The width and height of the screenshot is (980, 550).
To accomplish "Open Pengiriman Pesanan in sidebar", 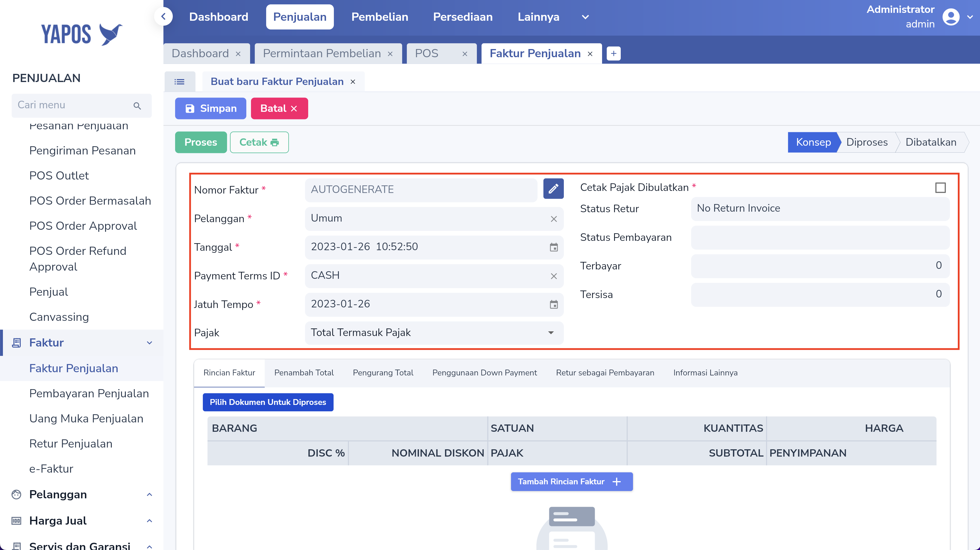I will (82, 151).
